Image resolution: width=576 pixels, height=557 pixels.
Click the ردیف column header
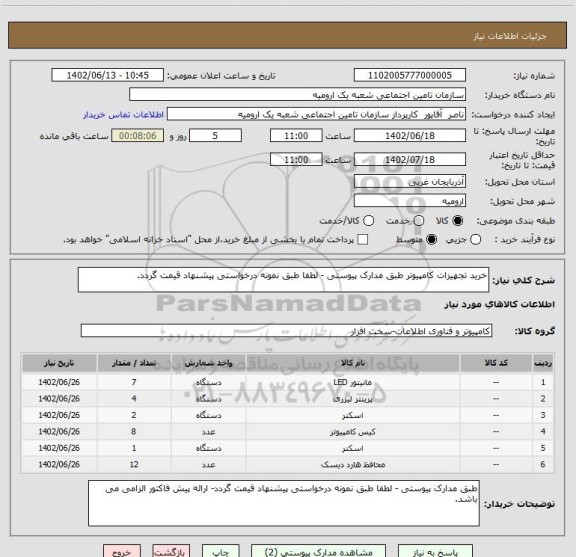tap(543, 363)
